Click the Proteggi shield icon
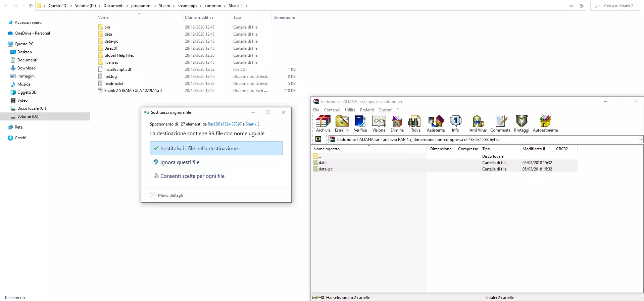644x301 pixels. pos(522,123)
